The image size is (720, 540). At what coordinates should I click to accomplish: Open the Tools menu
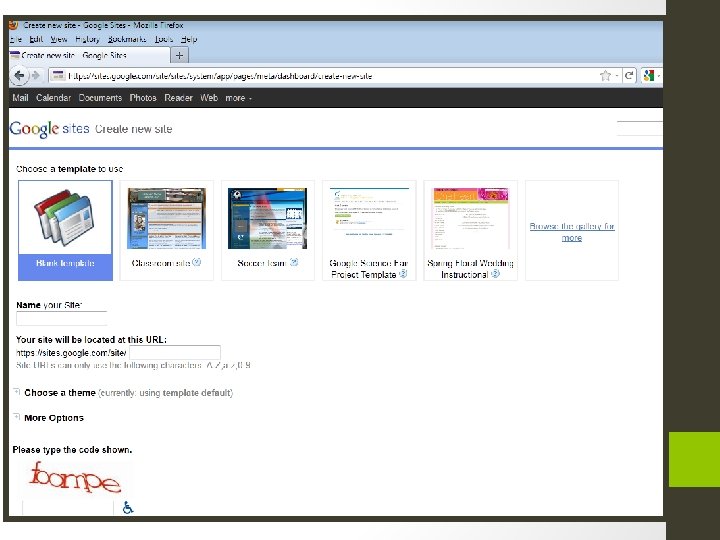pyautogui.click(x=163, y=39)
